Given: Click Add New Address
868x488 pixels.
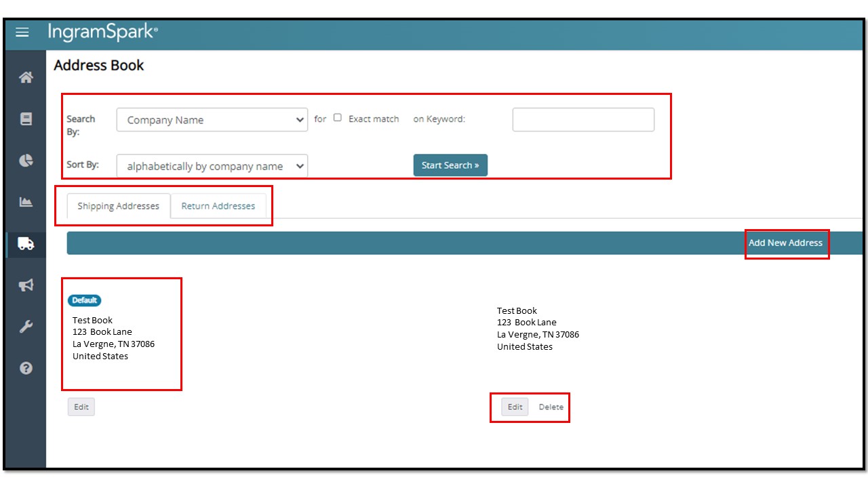Looking at the screenshot, I should pos(785,243).
